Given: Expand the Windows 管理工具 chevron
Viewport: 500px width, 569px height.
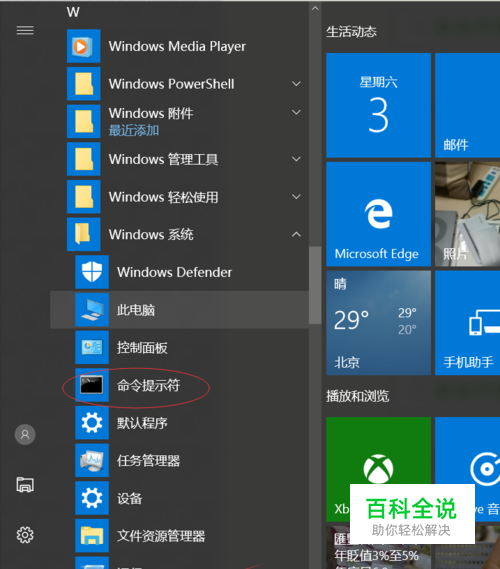Looking at the screenshot, I should click(x=296, y=159).
